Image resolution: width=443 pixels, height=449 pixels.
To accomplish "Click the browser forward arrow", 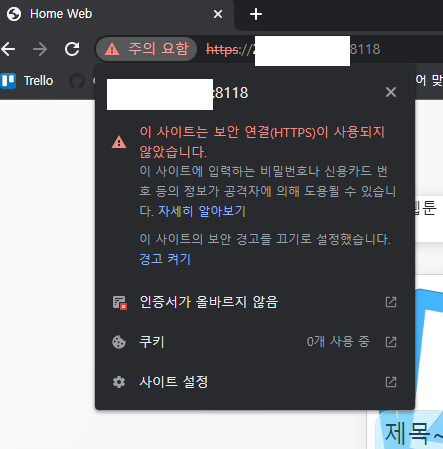I will [x=40, y=49].
